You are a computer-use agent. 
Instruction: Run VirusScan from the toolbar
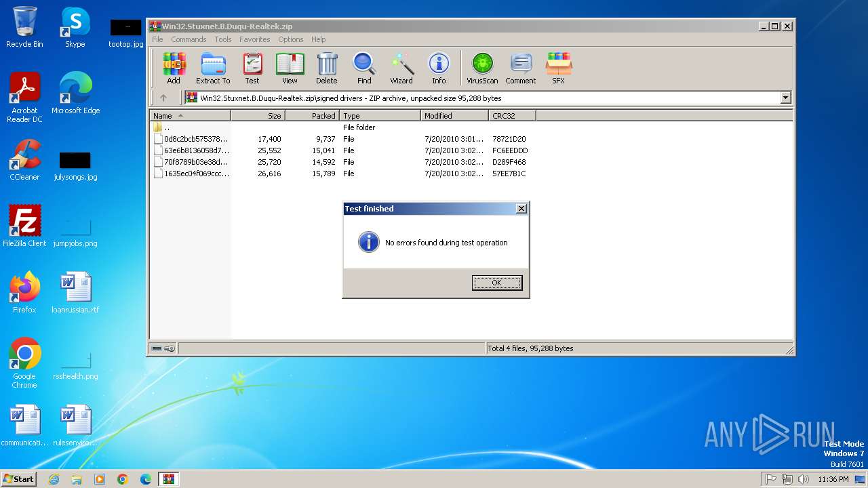[482, 68]
